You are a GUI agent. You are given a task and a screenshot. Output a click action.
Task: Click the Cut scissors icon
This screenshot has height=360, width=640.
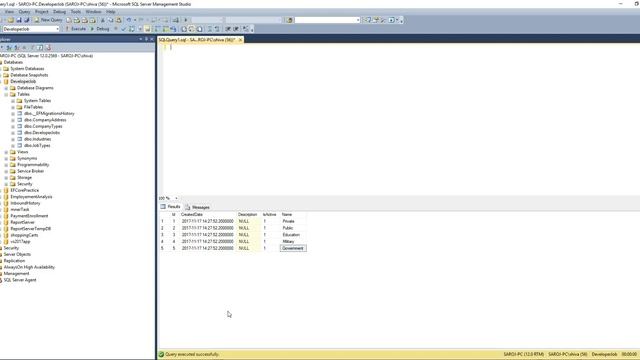(x=103, y=20)
